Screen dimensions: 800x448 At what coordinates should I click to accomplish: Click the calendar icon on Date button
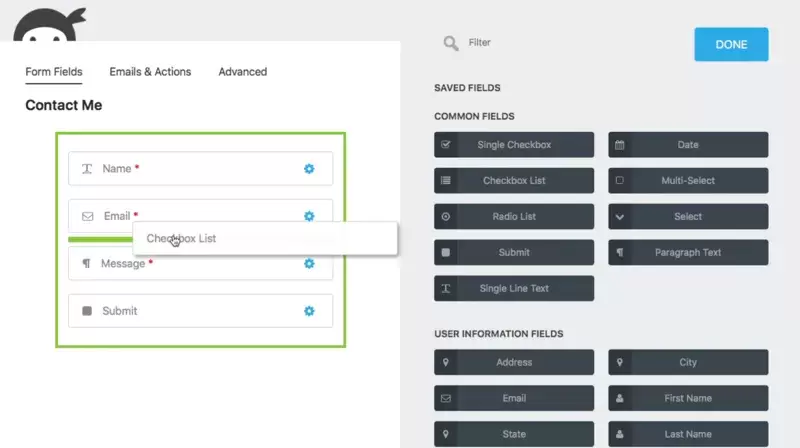619,145
